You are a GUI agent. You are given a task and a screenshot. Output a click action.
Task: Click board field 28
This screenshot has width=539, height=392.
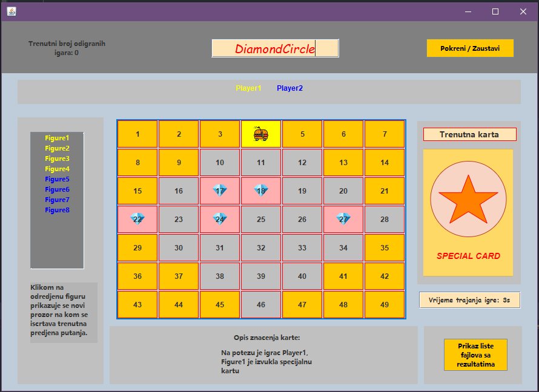(385, 220)
